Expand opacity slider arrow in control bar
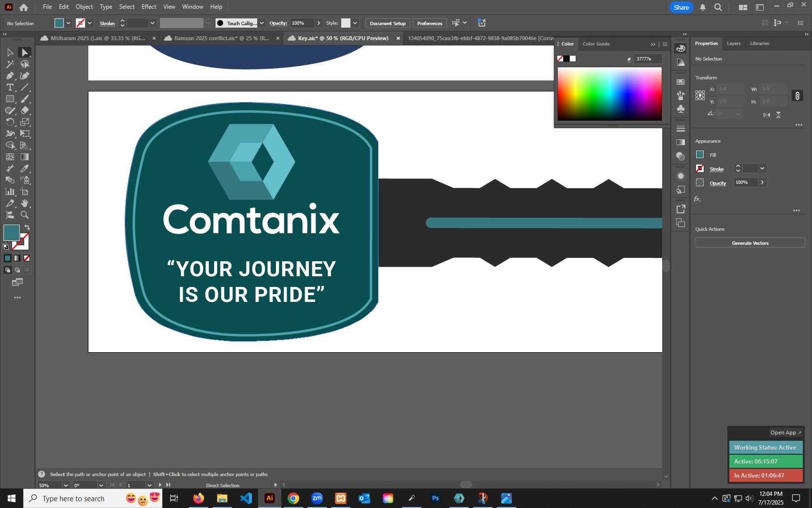 pyautogui.click(x=319, y=23)
